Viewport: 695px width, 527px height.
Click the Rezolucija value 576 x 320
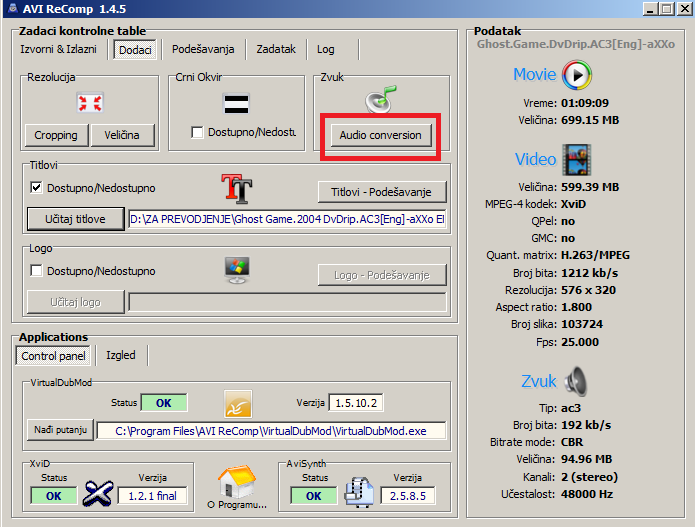[588, 290]
